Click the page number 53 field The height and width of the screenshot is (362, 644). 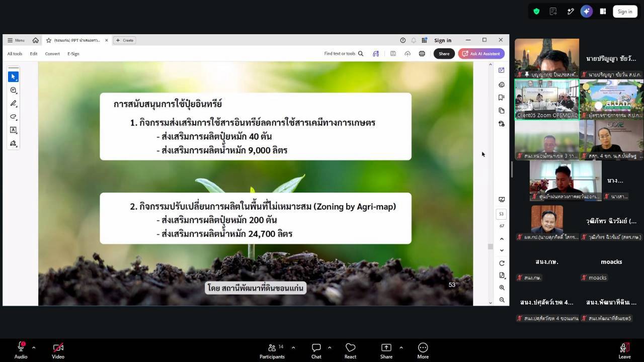(x=501, y=214)
